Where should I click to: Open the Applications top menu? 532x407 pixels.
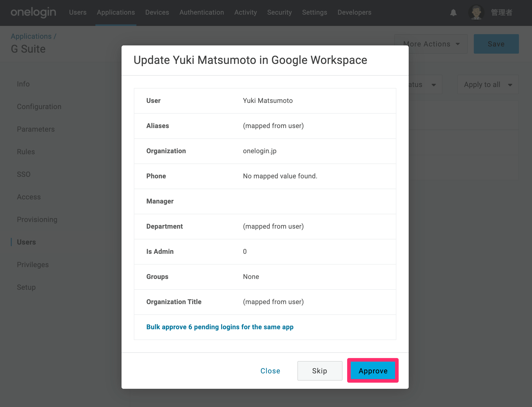116,12
